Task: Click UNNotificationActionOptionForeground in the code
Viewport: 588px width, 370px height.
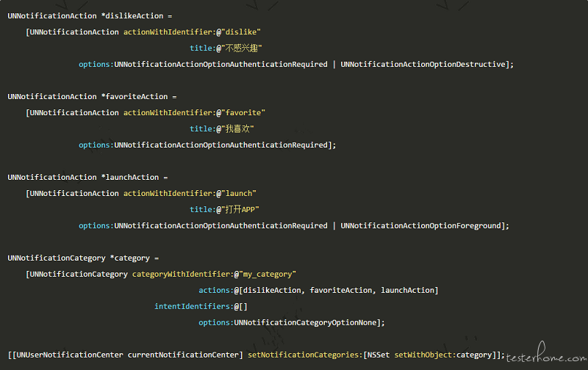Action: pos(420,226)
